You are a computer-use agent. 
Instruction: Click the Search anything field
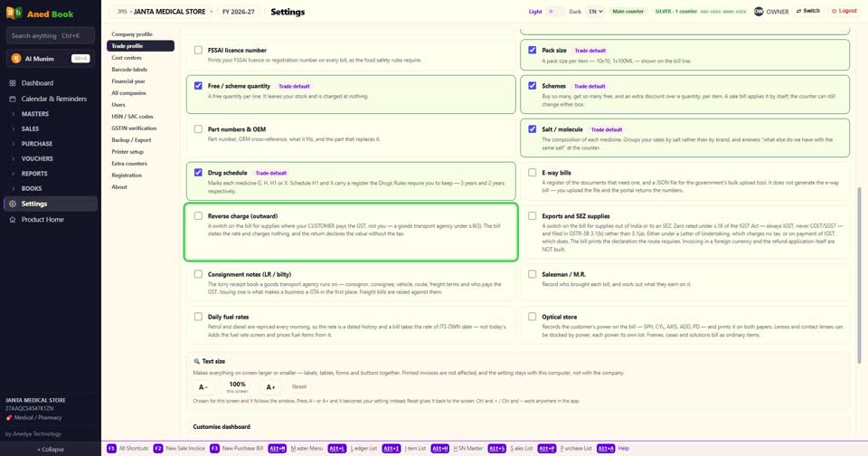(50, 36)
